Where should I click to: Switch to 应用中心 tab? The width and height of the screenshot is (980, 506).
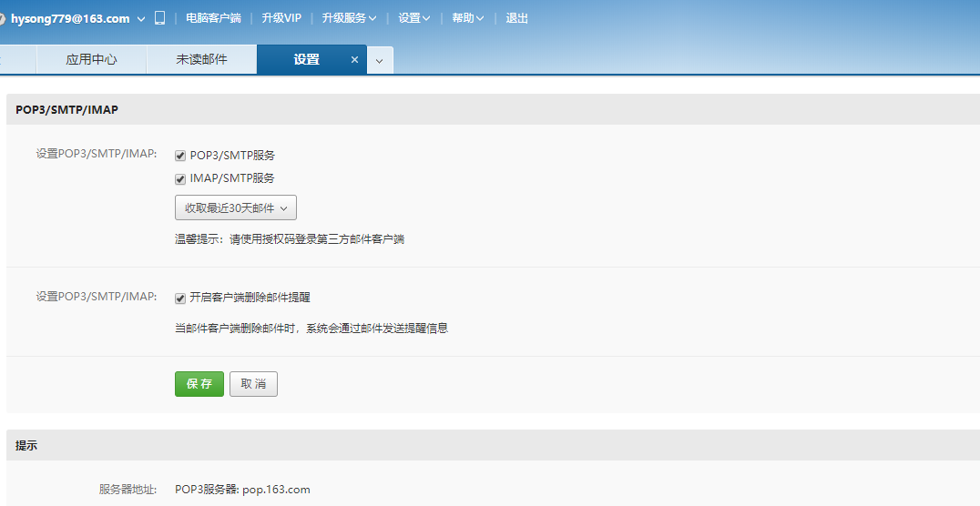91,60
